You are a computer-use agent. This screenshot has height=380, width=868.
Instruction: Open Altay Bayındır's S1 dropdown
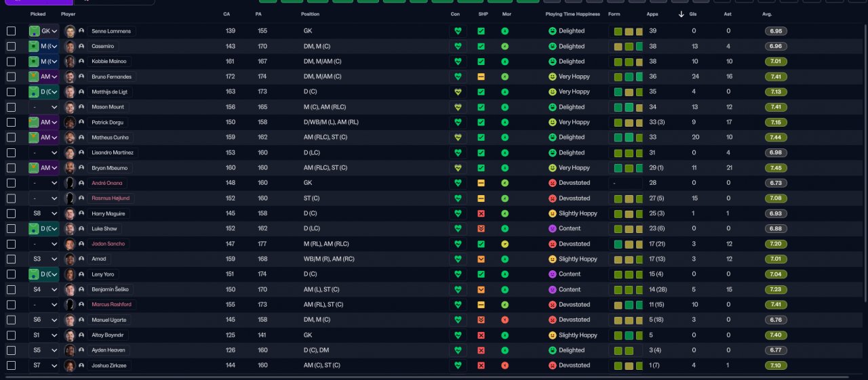44,335
